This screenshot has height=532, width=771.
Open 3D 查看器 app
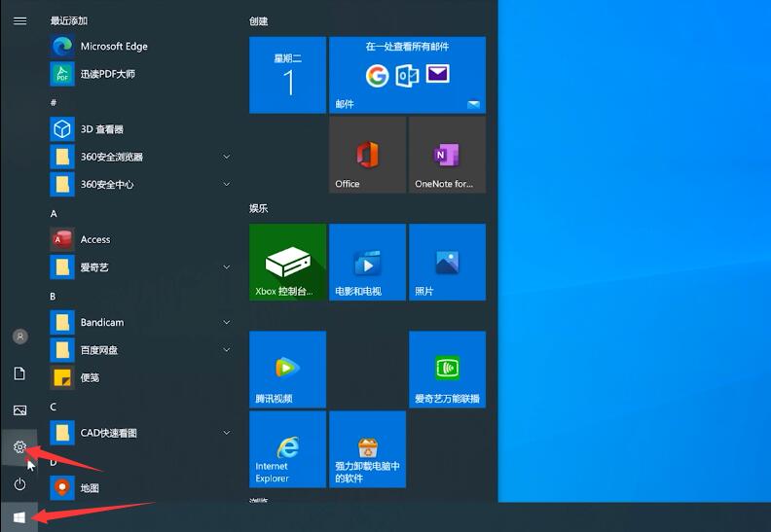pos(140,128)
